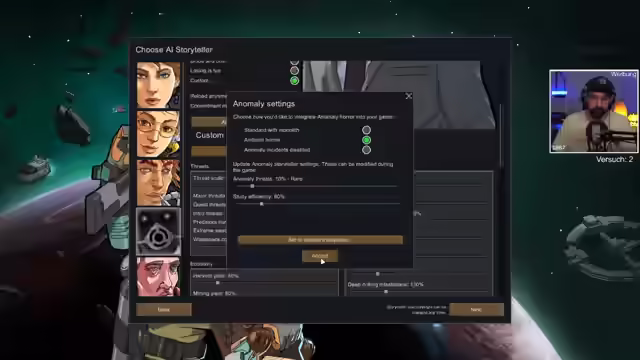Click the streamer webcam overlay

[x=594, y=111]
